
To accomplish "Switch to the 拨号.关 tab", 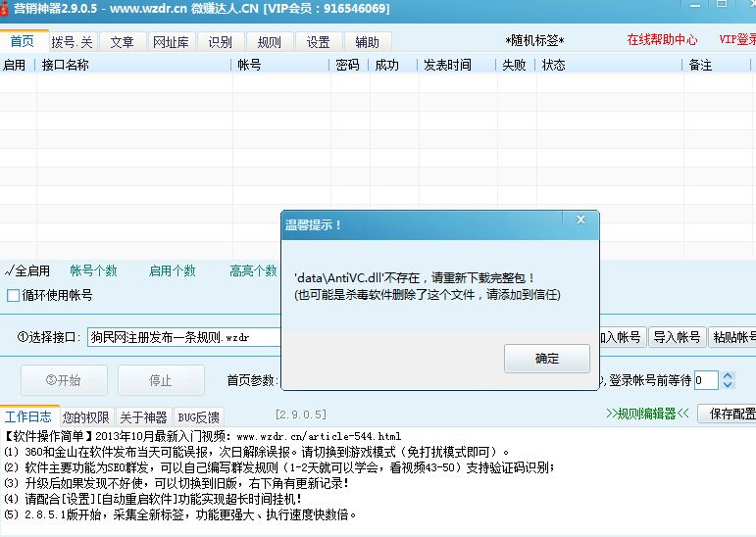I will tap(73, 42).
